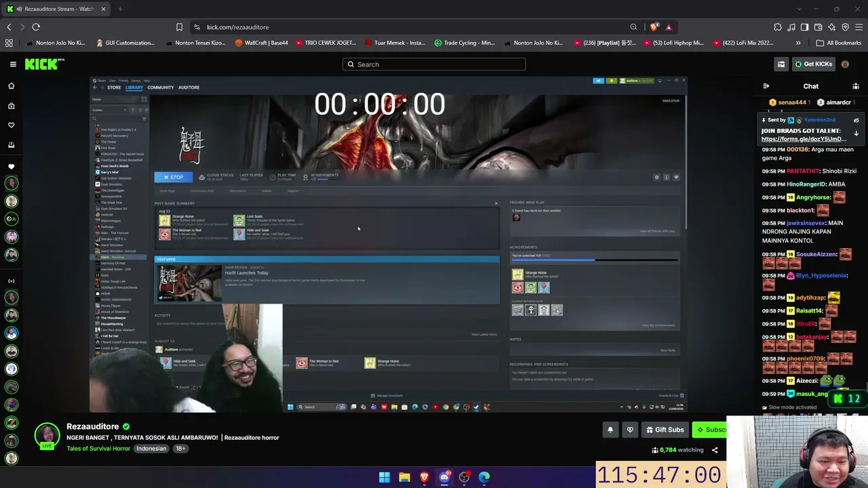Image resolution: width=868 pixels, height=488 pixels.
Task: Hide the pinned chat message
Action: (x=856, y=120)
